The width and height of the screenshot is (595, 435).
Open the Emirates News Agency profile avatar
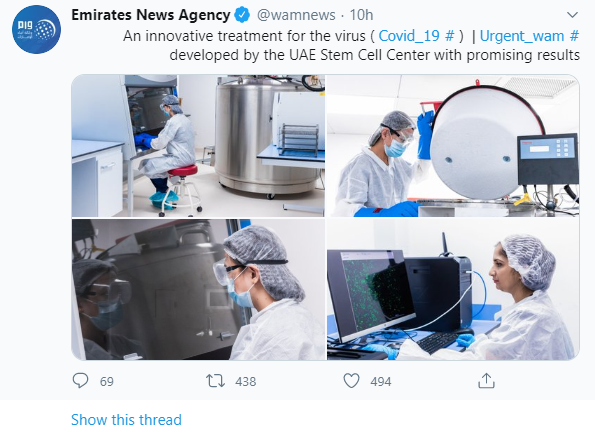click(x=36, y=30)
